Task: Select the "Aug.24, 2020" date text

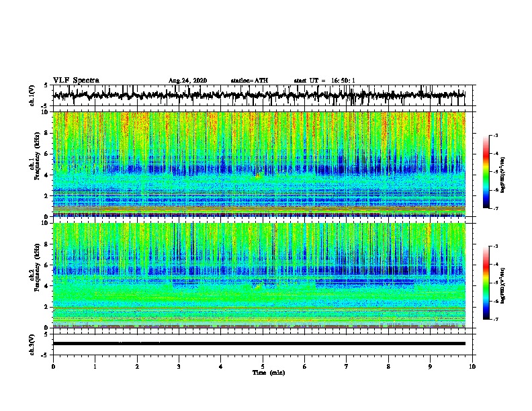Action: pyautogui.click(x=187, y=81)
